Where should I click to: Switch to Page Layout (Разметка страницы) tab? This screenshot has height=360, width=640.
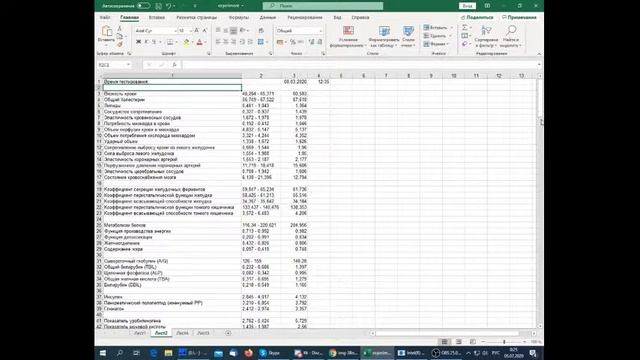[x=196, y=18]
